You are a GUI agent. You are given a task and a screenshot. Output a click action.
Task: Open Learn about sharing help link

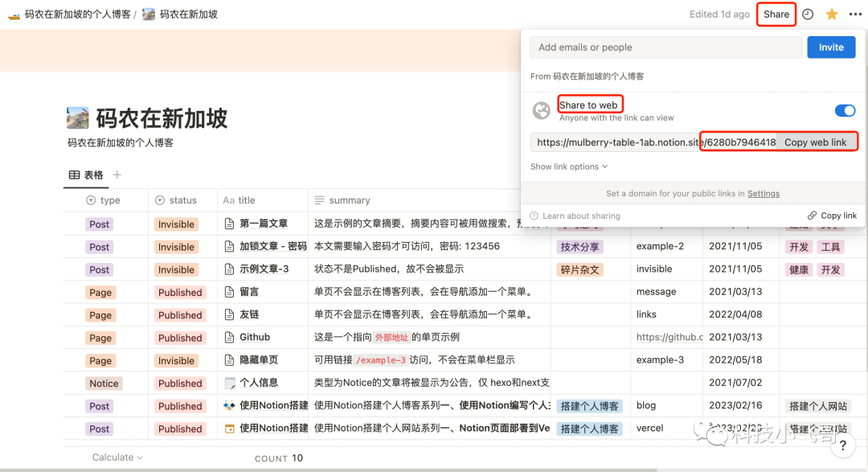pyautogui.click(x=575, y=215)
